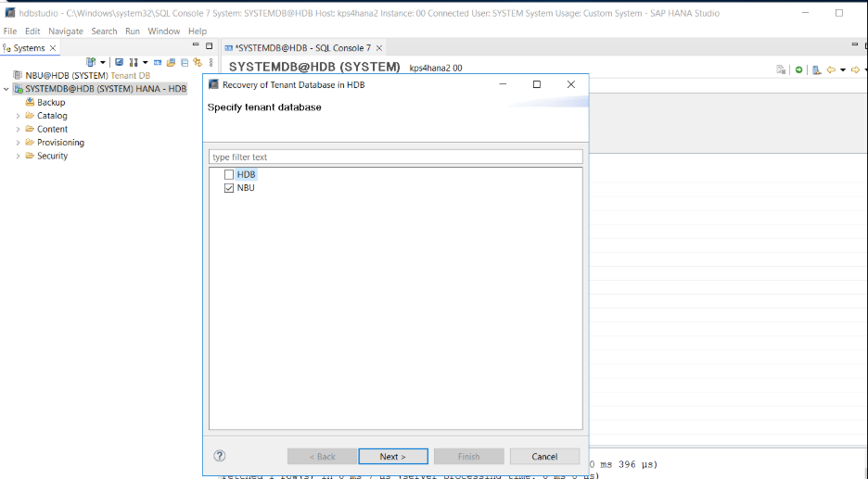
Task: Collapse the SYSTEMDB@HDB tree node
Action: (x=6, y=89)
